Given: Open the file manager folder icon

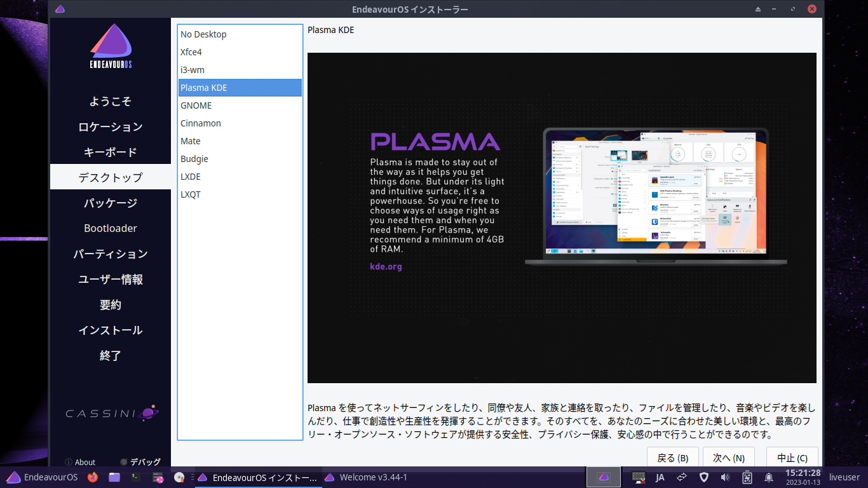Looking at the screenshot, I should (x=114, y=477).
